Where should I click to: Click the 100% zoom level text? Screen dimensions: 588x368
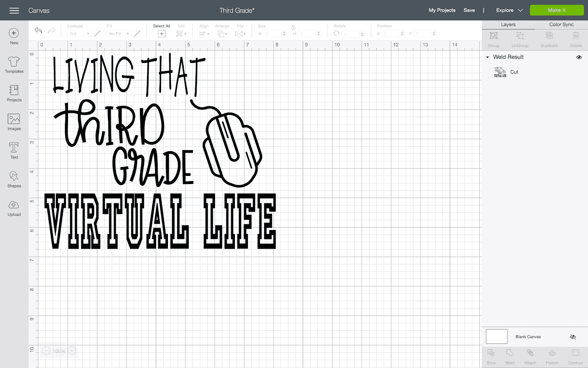coord(59,351)
